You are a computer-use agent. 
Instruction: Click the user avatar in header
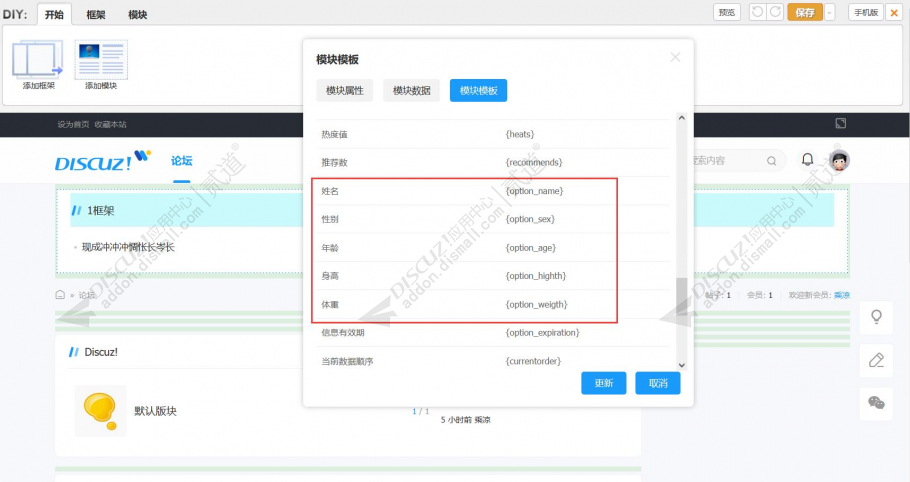tap(839, 160)
